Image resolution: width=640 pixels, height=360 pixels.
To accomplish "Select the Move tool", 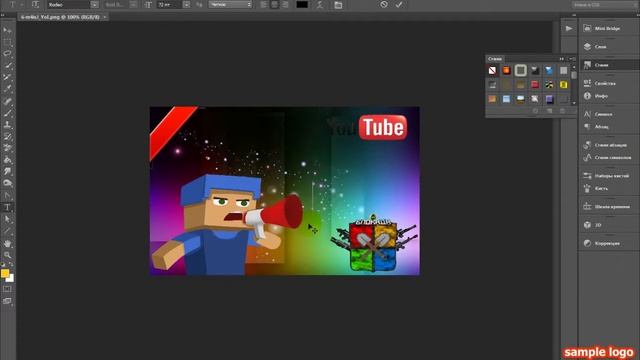I will [7, 31].
